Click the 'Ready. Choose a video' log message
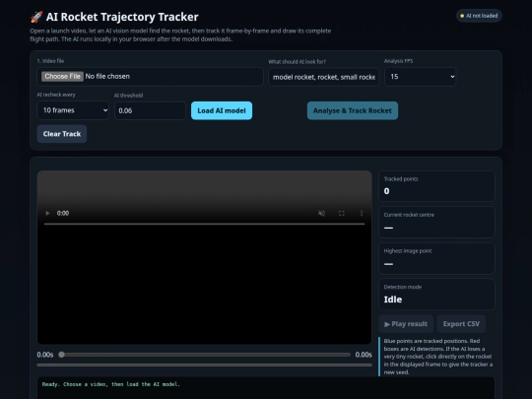 click(111, 384)
